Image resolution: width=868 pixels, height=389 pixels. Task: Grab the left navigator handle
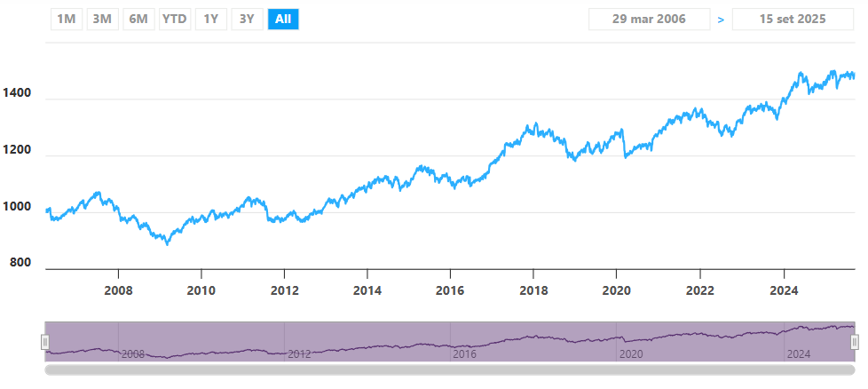tap(44, 342)
